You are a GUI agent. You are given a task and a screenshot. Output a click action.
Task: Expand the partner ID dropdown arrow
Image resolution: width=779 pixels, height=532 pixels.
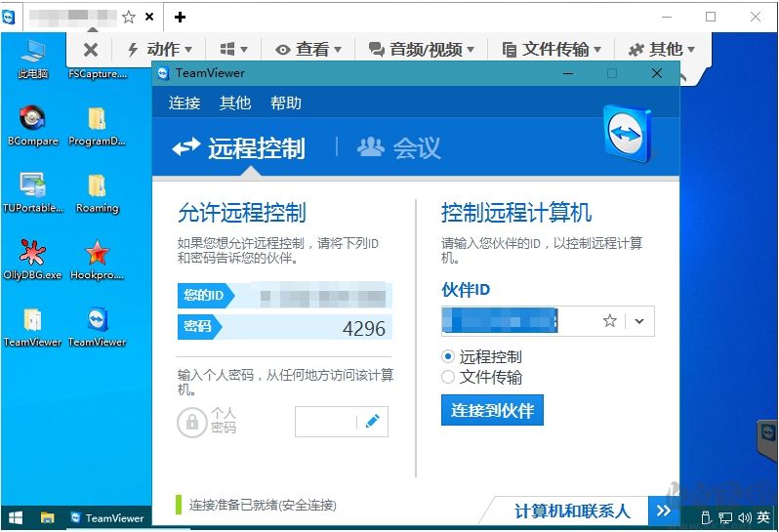(639, 321)
